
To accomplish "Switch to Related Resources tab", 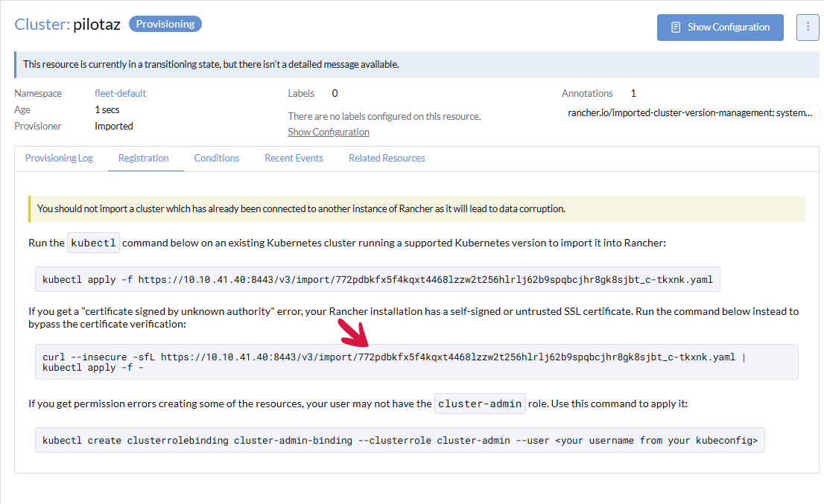I will 387,158.
